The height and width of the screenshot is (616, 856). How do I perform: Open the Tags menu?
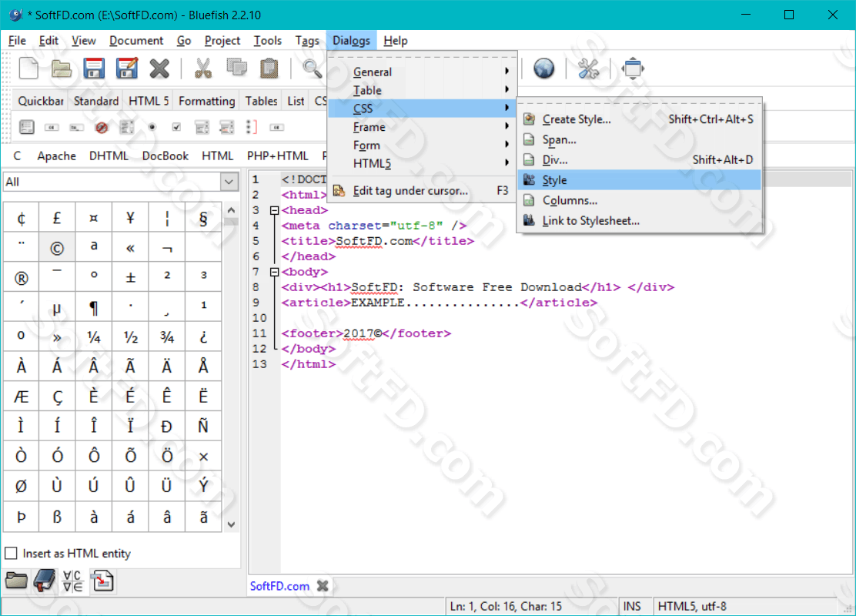tap(307, 40)
